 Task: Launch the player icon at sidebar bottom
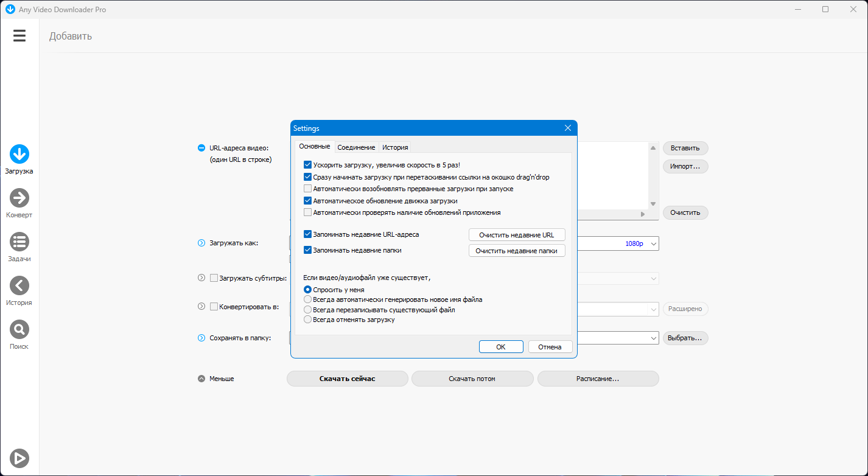click(19, 458)
